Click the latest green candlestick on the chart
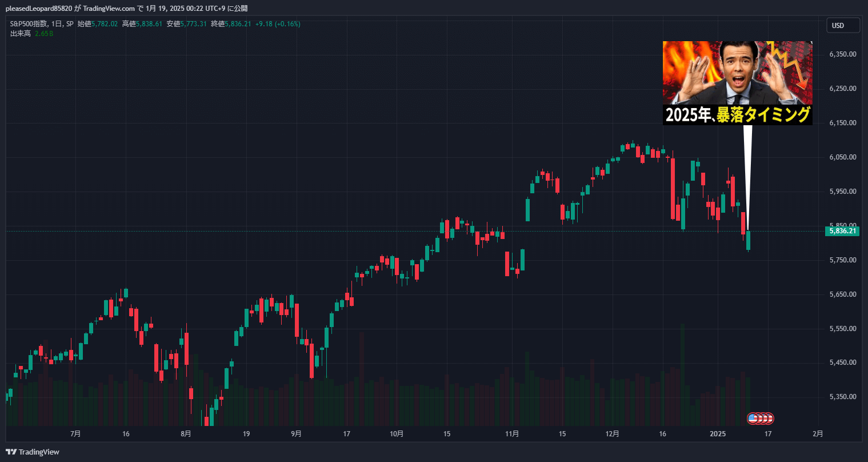Screen dimensions: 868x462 tap(748, 240)
